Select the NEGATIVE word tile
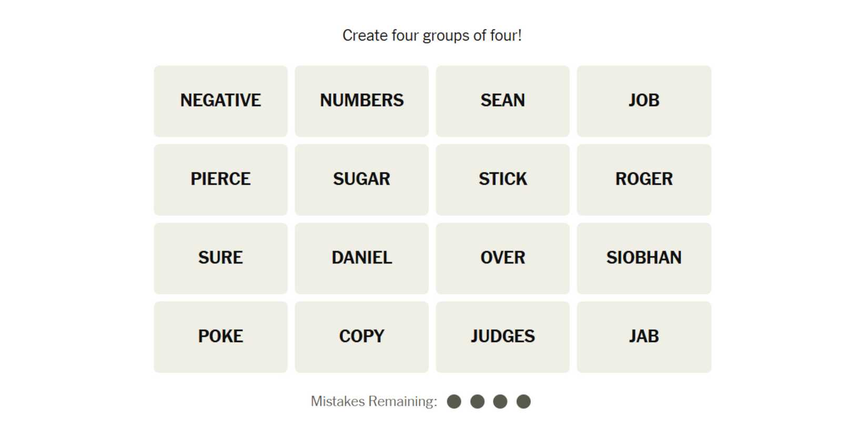This screenshot has width=868, height=434. coord(220,101)
